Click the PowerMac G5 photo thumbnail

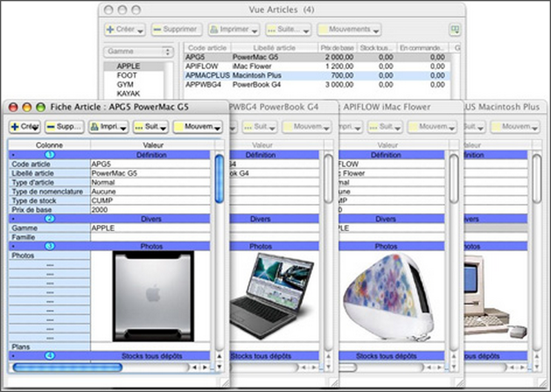(x=153, y=296)
